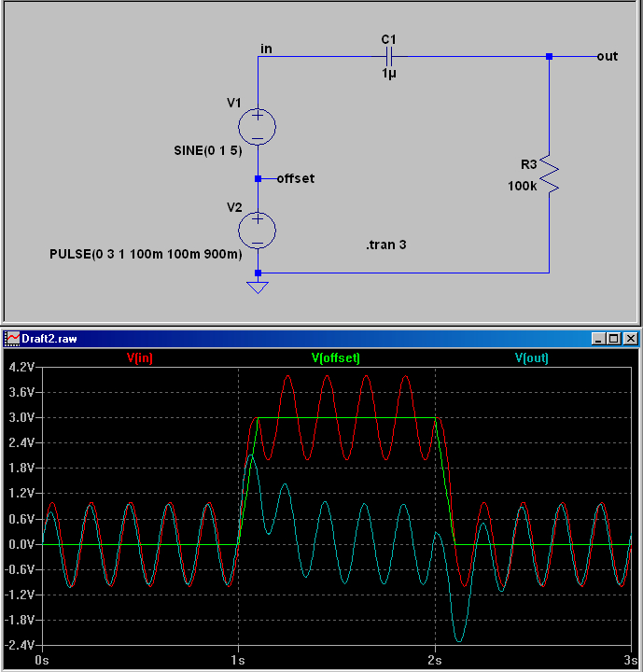Click the junction node at offset

(x=258, y=178)
